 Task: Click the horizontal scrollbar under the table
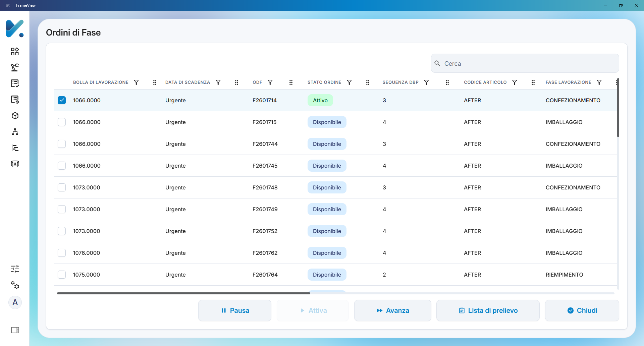(x=183, y=293)
